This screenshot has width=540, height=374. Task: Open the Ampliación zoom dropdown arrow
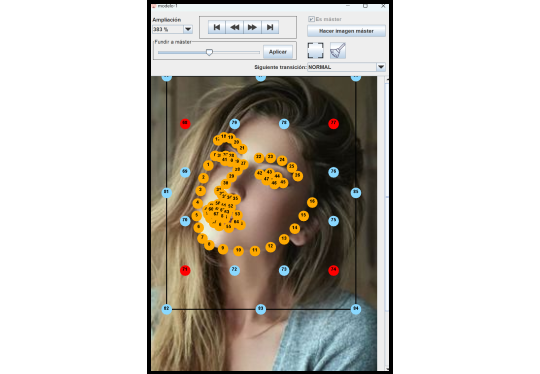[188, 29]
